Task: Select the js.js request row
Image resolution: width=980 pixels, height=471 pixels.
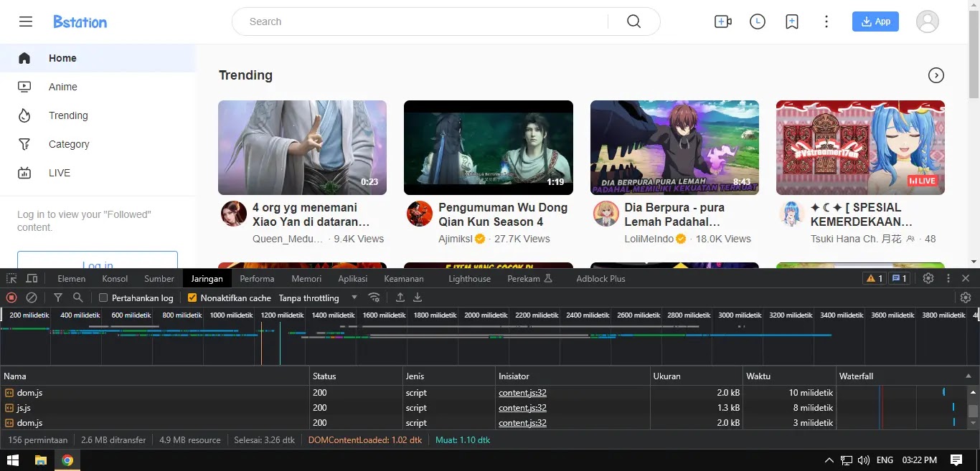Action: click(484, 408)
